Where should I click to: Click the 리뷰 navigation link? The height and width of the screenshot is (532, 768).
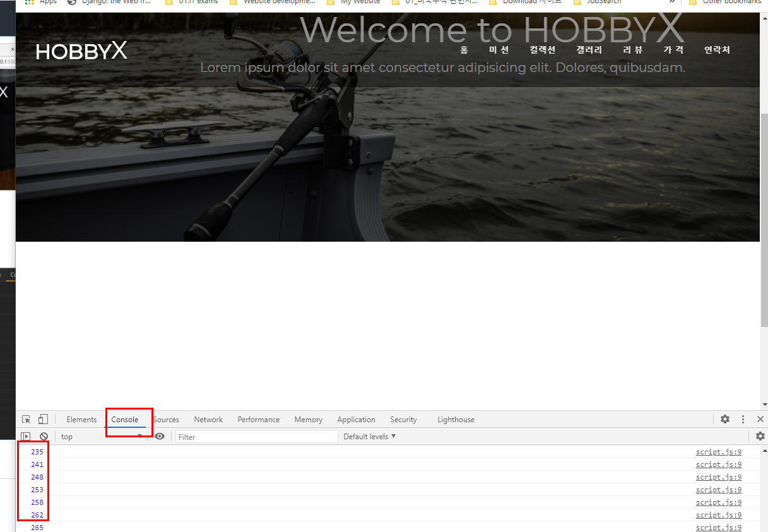[x=632, y=50]
